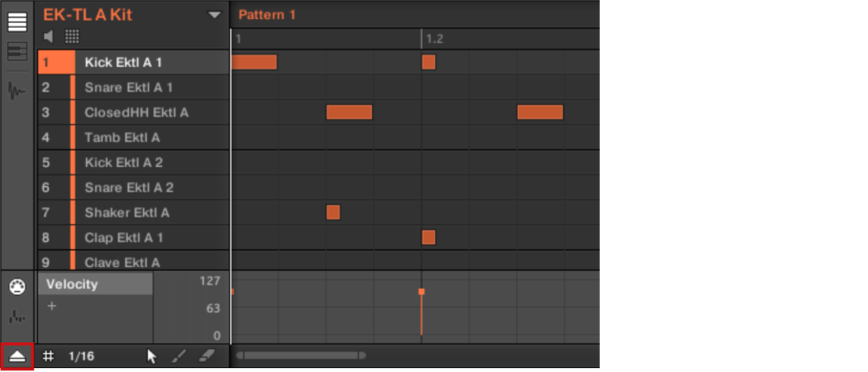
Task: Toggle the step grid icon
Action: (49, 356)
